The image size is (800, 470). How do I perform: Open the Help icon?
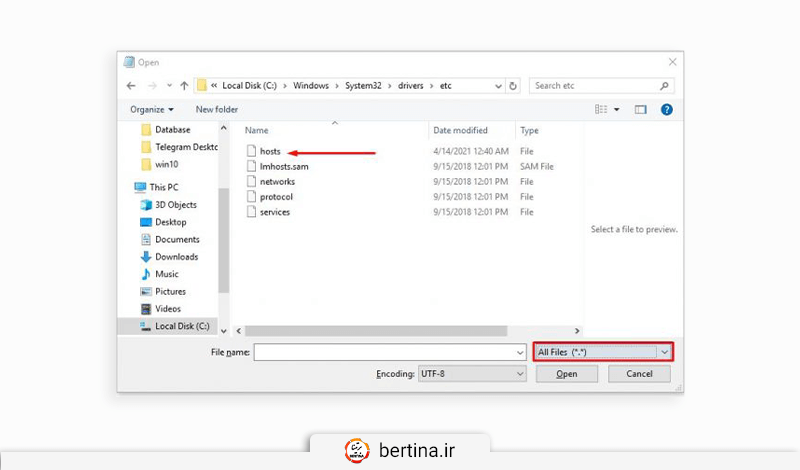[x=666, y=109]
